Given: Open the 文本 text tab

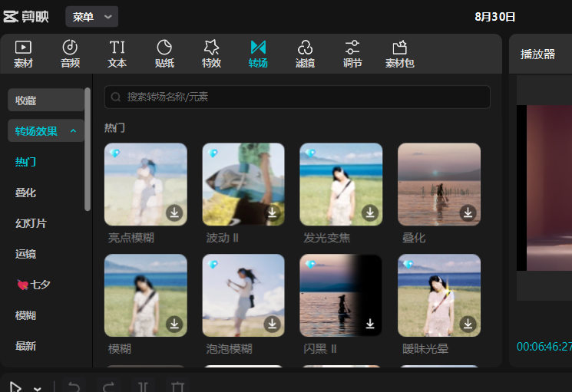Looking at the screenshot, I should coord(117,54).
